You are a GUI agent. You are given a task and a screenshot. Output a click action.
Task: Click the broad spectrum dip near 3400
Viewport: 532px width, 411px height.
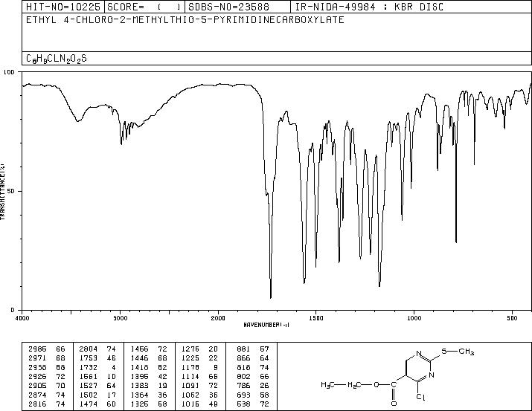(x=78, y=120)
